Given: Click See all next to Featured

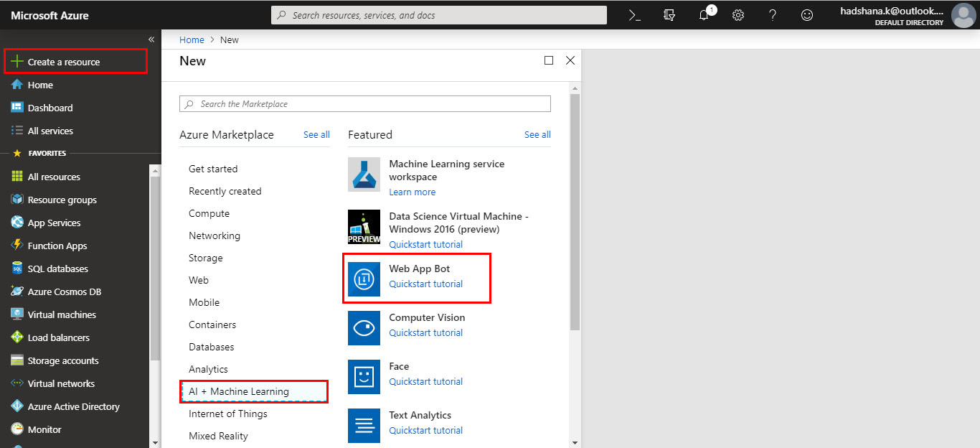Looking at the screenshot, I should pyautogui.click(x=537, y=134).
